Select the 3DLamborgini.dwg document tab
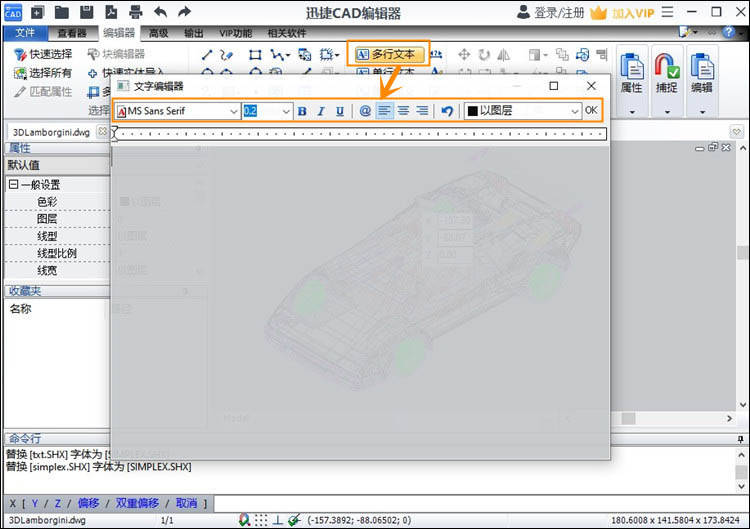Image resolution: width=750 pixels, height=529 pixels. [51, 132]
